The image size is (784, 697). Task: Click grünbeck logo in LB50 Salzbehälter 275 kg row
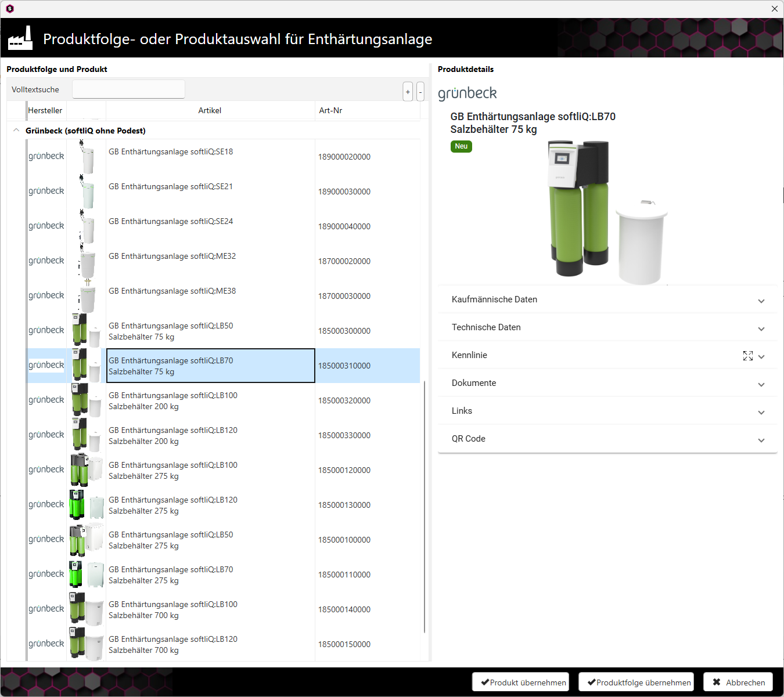46,539
